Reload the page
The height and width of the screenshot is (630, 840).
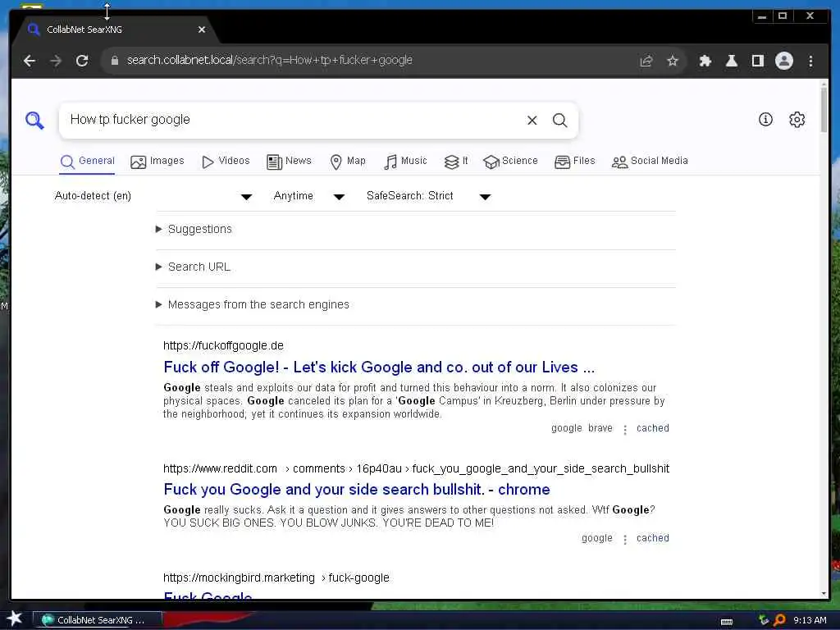[82, 61]
